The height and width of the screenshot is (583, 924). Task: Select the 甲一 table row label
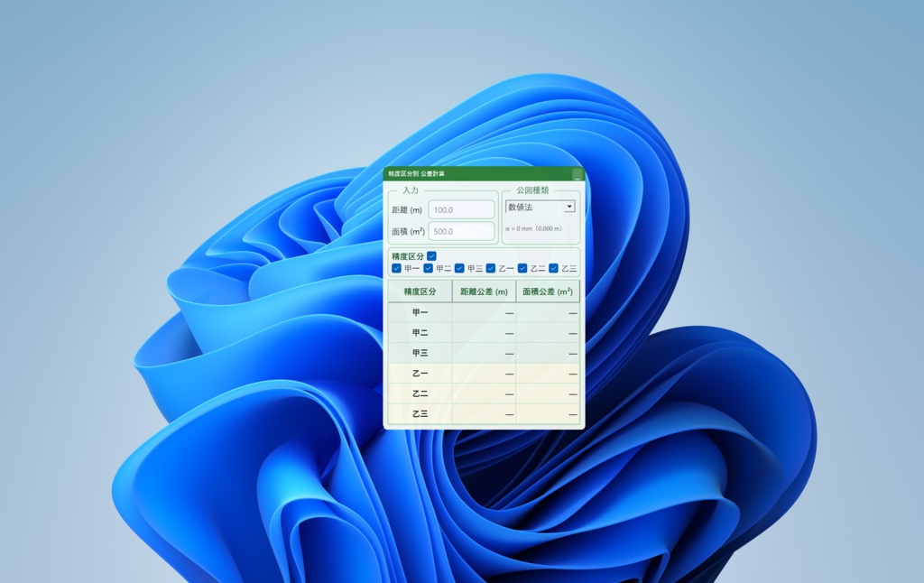click(x=420, y=312)
